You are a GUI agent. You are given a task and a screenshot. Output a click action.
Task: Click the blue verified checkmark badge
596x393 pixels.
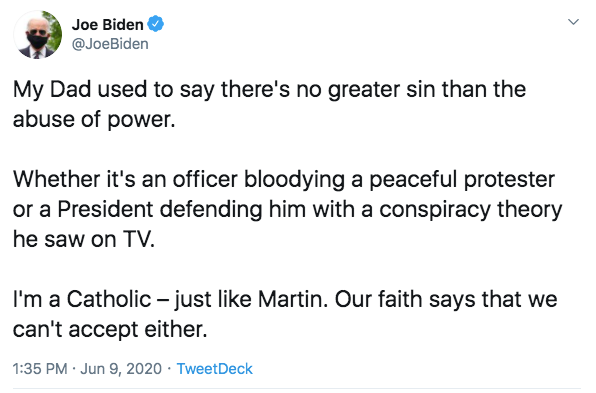155,24
